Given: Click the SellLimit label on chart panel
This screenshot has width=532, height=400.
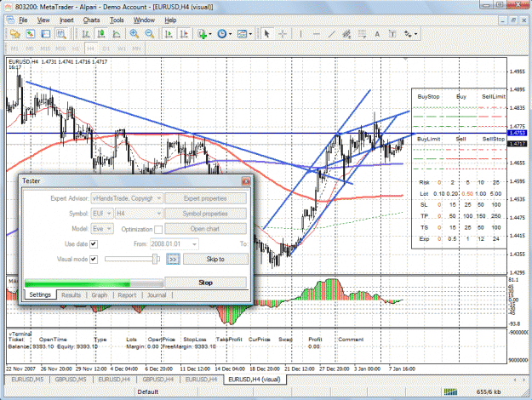Looking at the screenshot, I should [x=494, y=97].
